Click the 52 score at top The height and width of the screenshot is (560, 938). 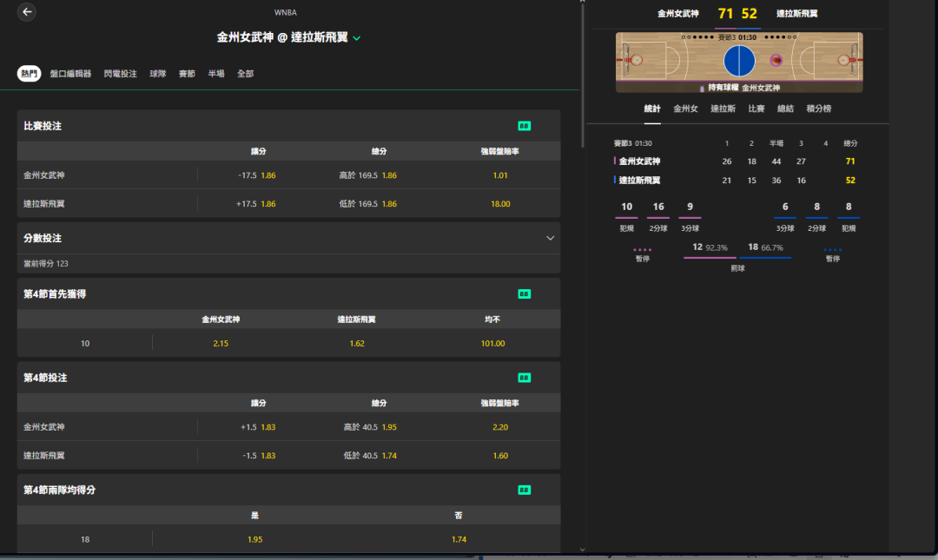tap(749, 14)
